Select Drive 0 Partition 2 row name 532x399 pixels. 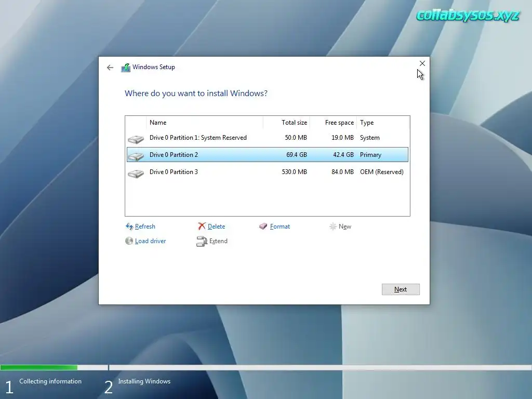tap(174, 155)
